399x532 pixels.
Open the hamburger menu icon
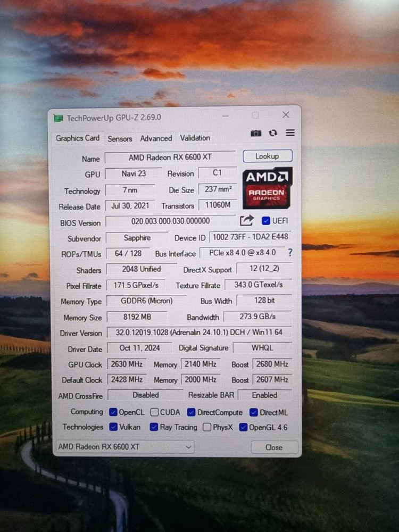point(290,132)
